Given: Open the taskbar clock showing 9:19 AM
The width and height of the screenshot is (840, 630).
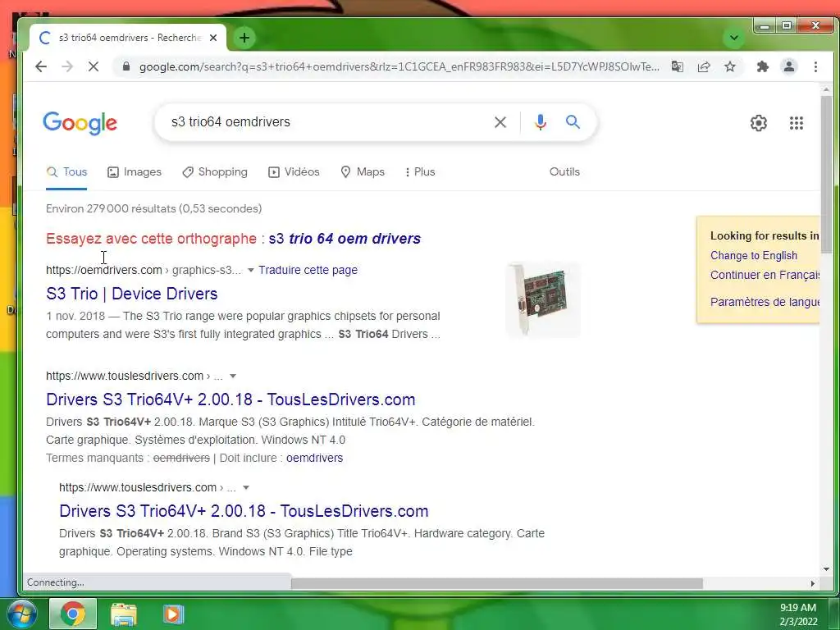Looking at the screenshot, I should coord(798,614).
